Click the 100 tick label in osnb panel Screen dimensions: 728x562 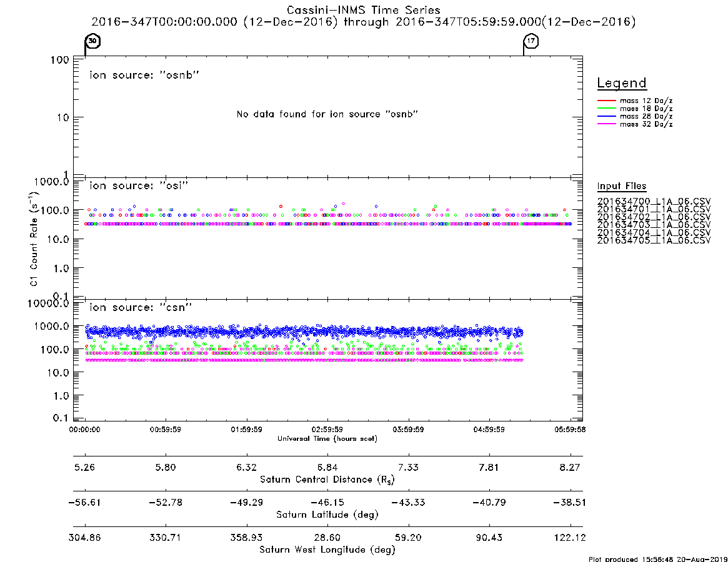click(60, 60)
